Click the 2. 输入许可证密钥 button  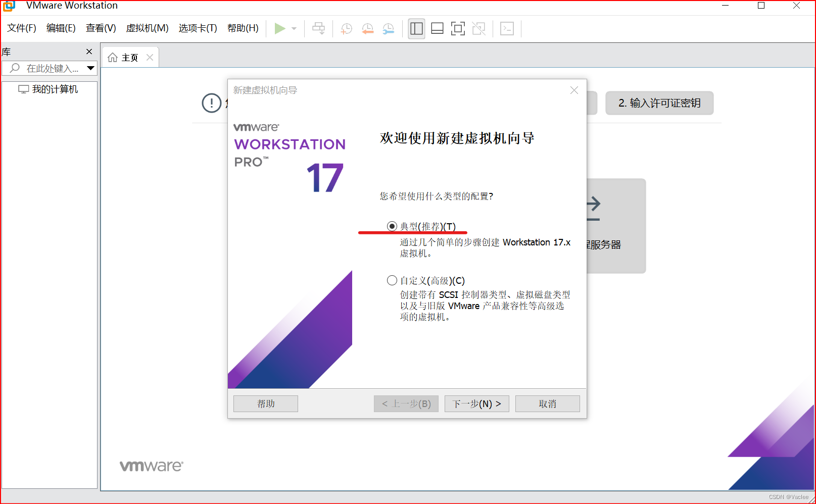(659, 103)
